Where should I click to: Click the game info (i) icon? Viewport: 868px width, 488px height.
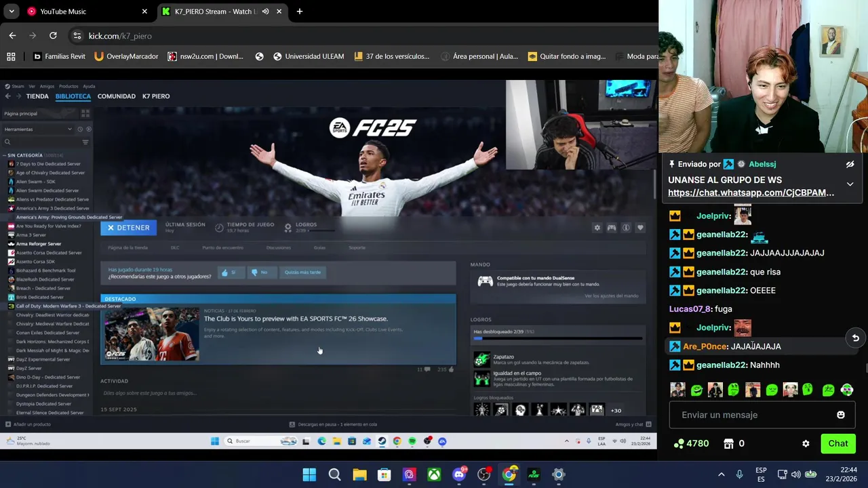(x=626, y=228)
